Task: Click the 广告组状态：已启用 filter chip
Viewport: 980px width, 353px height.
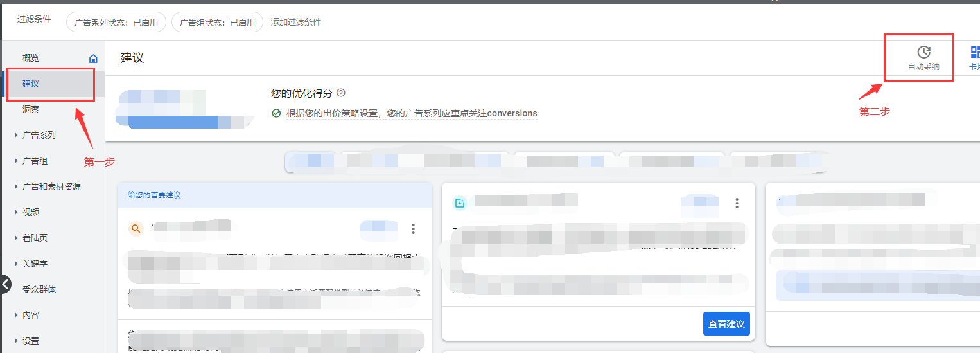Action: [x=217, y=22]
